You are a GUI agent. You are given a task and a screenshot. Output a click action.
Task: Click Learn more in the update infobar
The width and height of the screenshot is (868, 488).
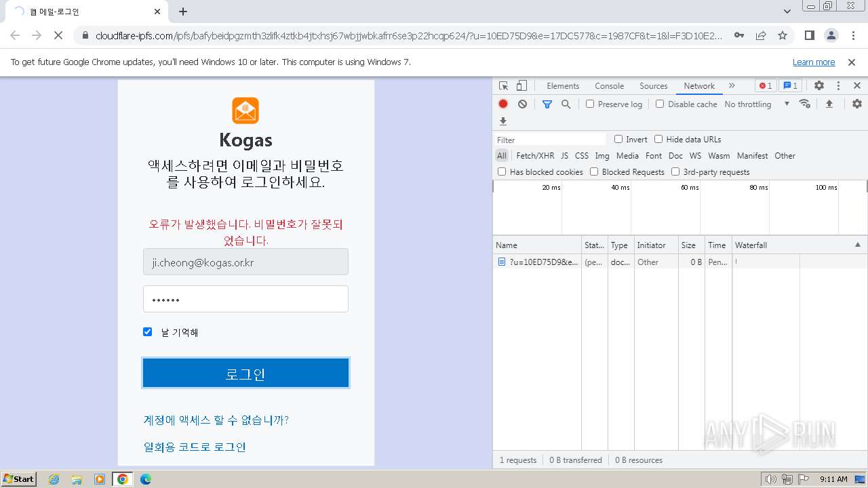(814, 62)
